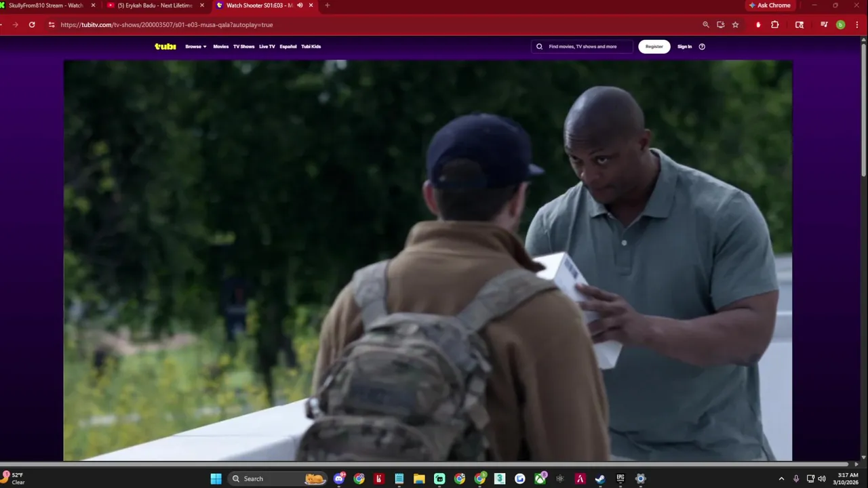The image size is (868, 488).
Task: Click the Register button
Action: [654, 47]
